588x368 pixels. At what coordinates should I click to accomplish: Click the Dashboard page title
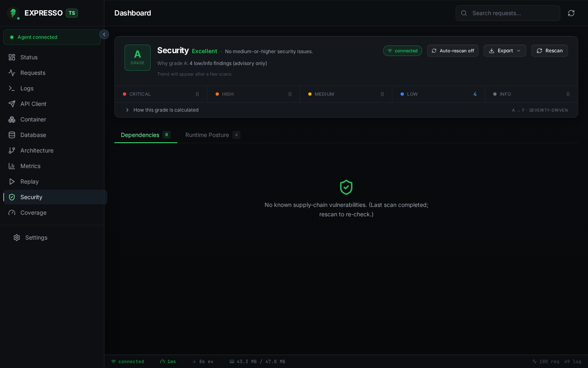(133, 13)
